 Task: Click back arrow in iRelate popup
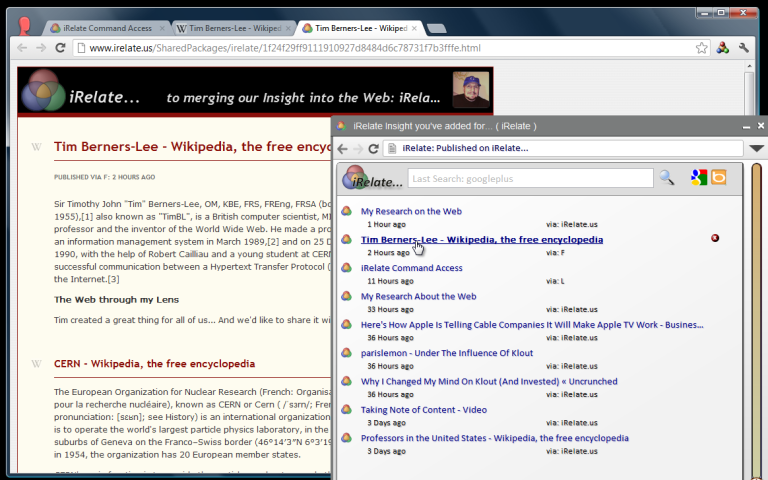point(343,148)
